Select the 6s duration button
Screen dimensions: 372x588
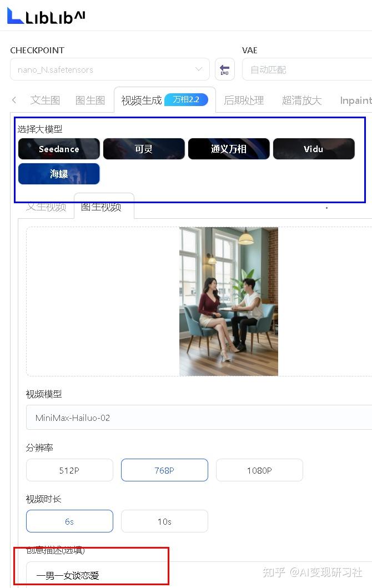point(69,521)
